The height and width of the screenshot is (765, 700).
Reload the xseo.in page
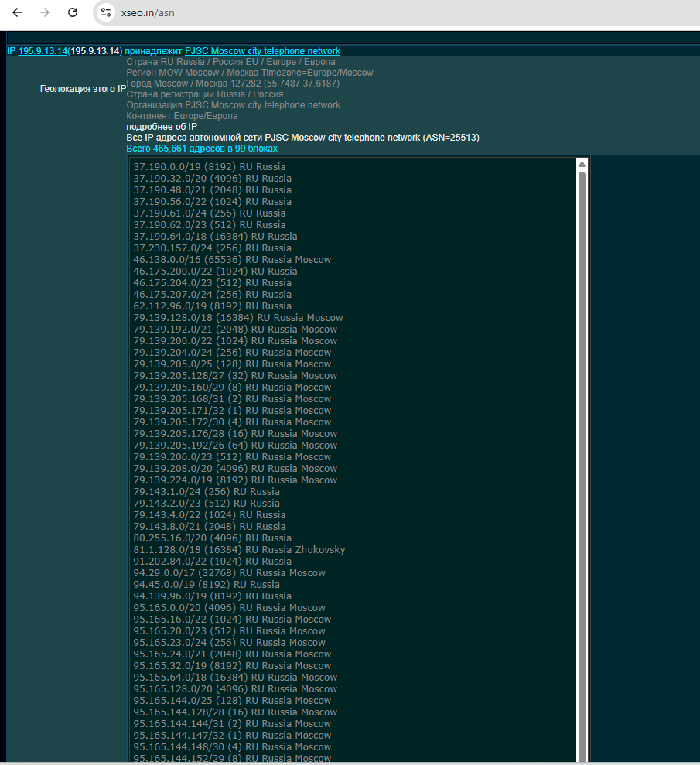point(73,12)
